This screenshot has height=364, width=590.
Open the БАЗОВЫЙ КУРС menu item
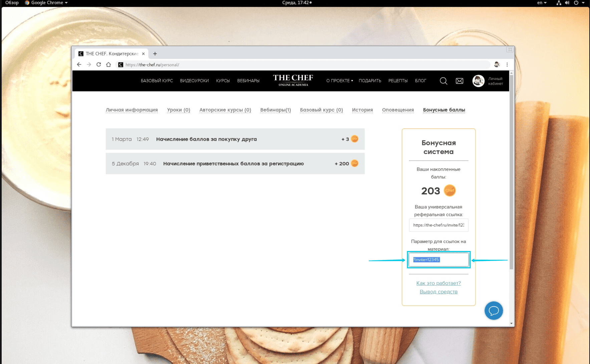pyautogui.click(x=157, y=81)
